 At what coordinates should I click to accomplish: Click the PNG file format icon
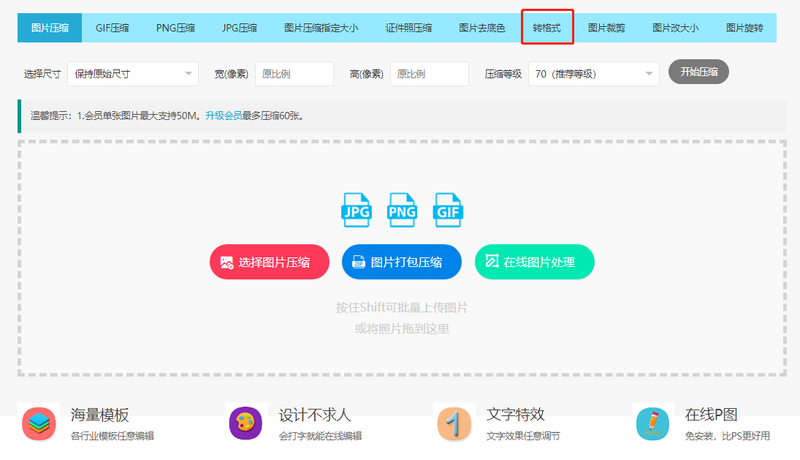coord(402,210)
